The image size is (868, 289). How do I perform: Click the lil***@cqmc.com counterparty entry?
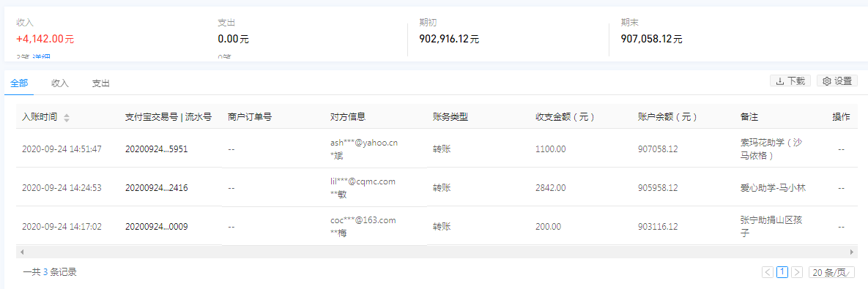[x=363, y=181]
